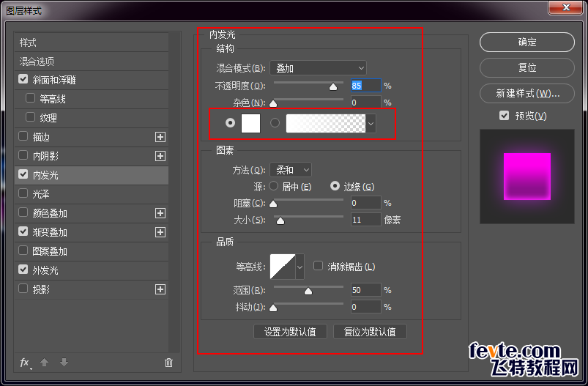
Task: Click the 阻塞 slider handle
Action: point(273,204)
